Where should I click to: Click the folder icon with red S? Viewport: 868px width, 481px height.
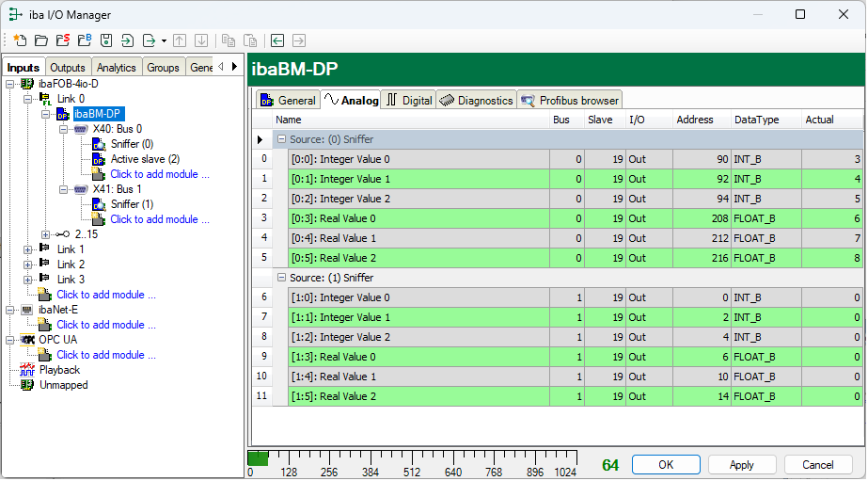tap(62, 40)
